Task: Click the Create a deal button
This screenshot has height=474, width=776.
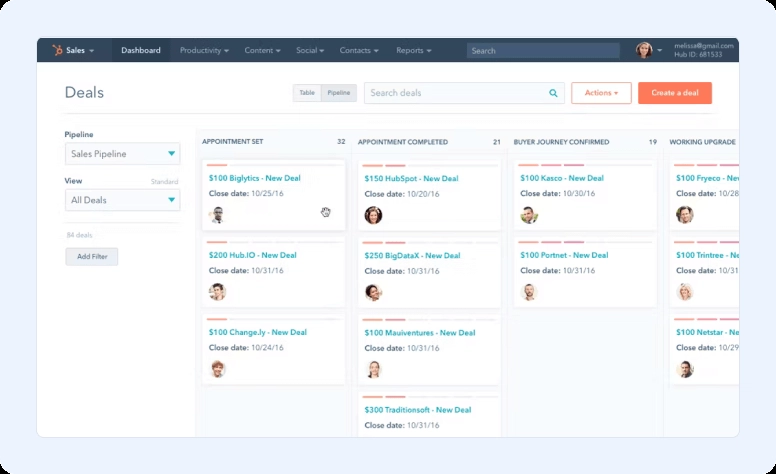Action: click(675, 93)
